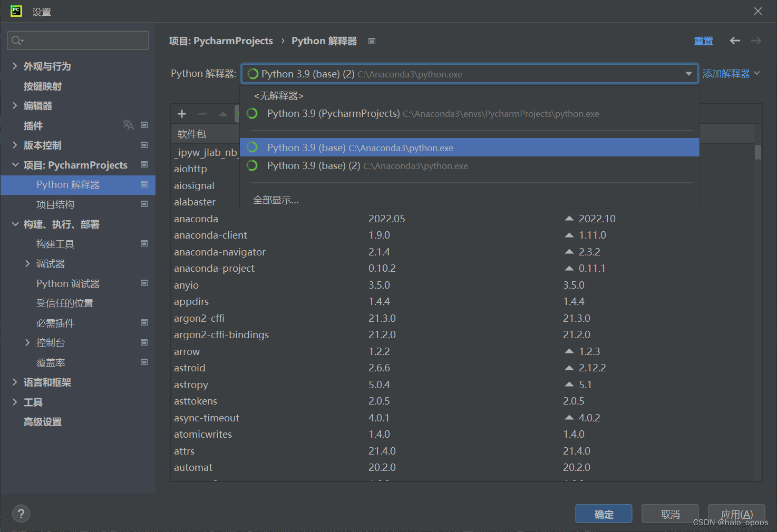777x532 pixels.
Task: Click the help question mark button
Action: [x=21, y=514]
